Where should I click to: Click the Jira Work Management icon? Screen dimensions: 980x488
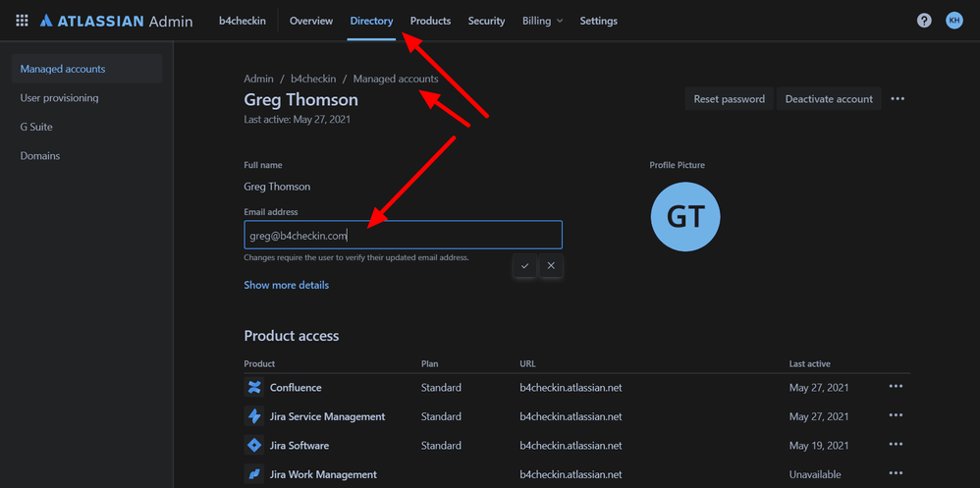[x=254, y=474]
